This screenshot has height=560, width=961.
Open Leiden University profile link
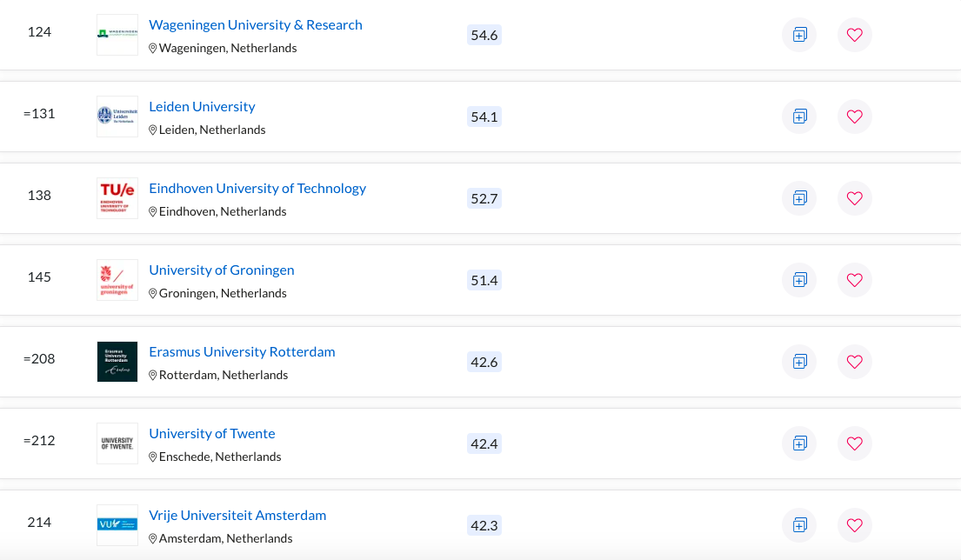tap(202, 107)
